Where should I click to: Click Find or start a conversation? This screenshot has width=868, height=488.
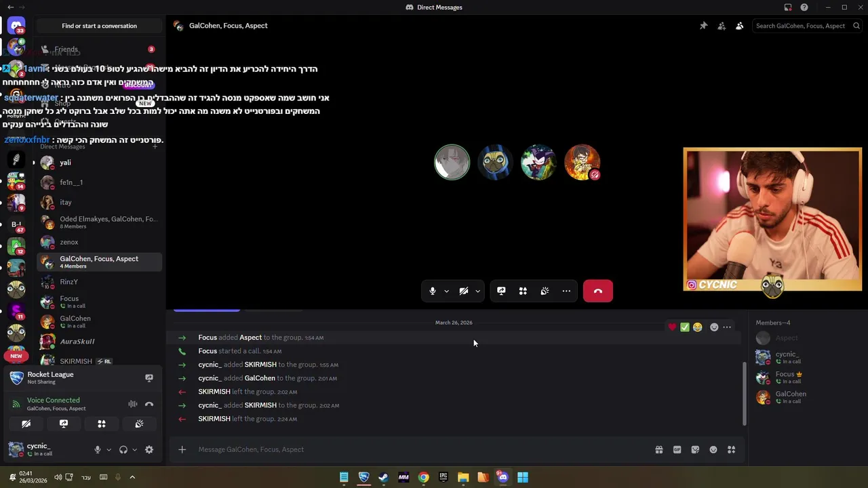pos(99,26)
